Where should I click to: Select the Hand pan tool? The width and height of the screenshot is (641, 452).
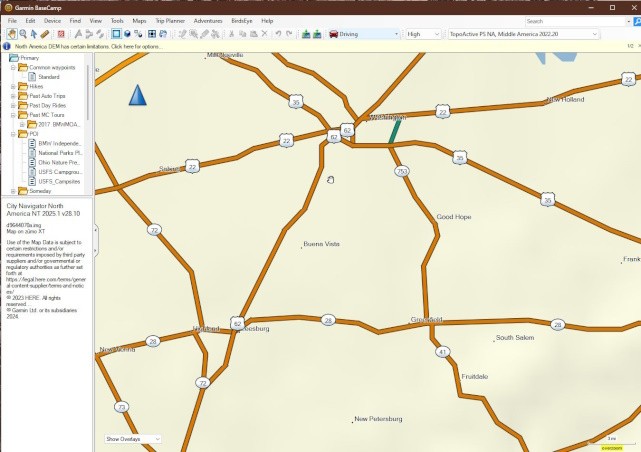[12, 34]
